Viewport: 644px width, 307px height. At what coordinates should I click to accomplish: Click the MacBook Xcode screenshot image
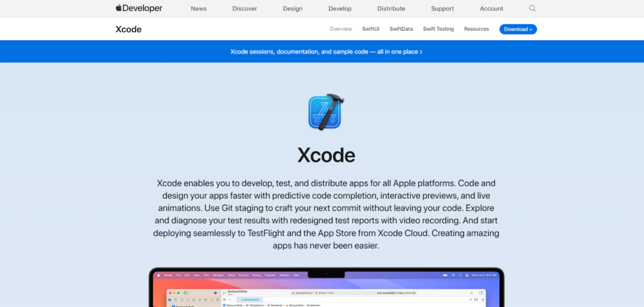tap(326, 287)
